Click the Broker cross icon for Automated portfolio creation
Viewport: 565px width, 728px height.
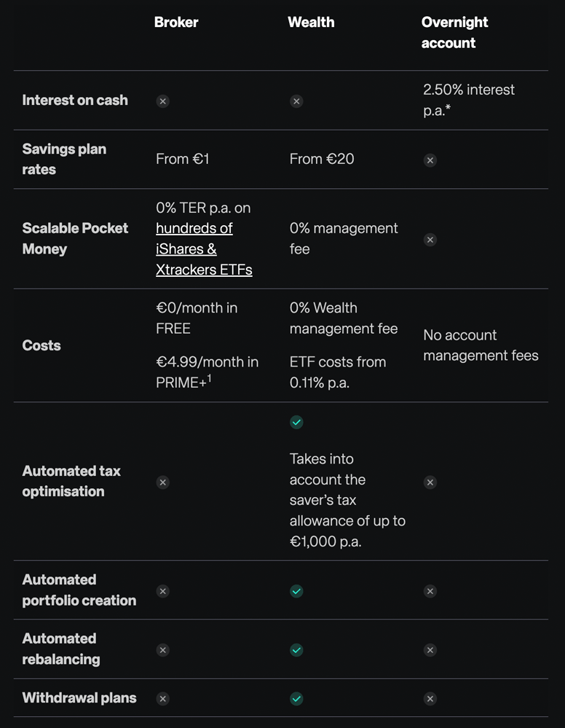point(163,591)
